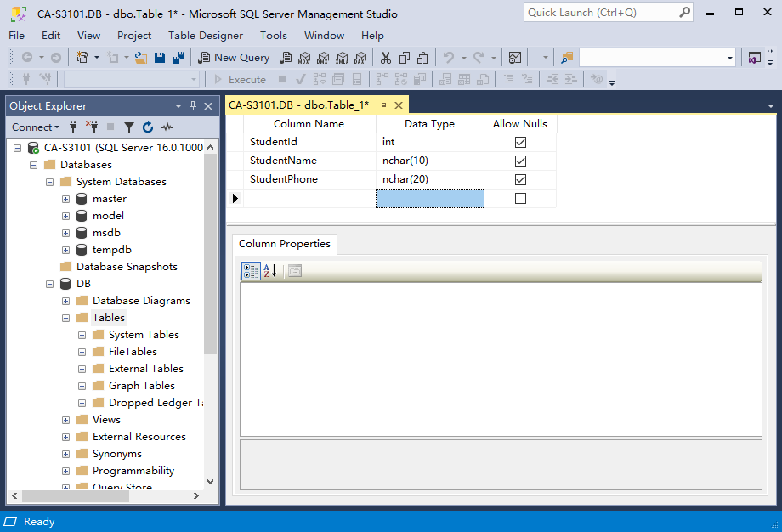Screen dimensions: 782x532
Task: Expand the master database node
Action: tap(65, 199)
